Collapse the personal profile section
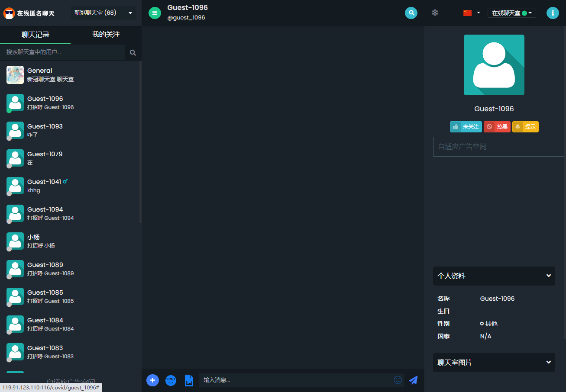The width and height of the screenshot is (566, 392). [494, 276]
